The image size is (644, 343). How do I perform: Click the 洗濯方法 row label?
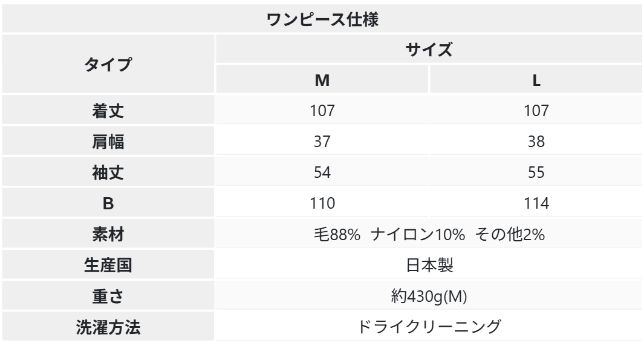click(108, 327)
